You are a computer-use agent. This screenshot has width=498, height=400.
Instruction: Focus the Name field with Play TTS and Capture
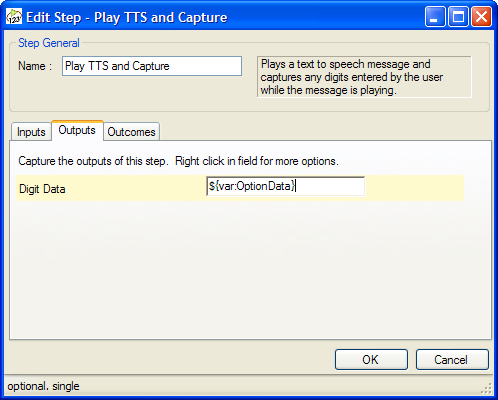click(152, 66)
